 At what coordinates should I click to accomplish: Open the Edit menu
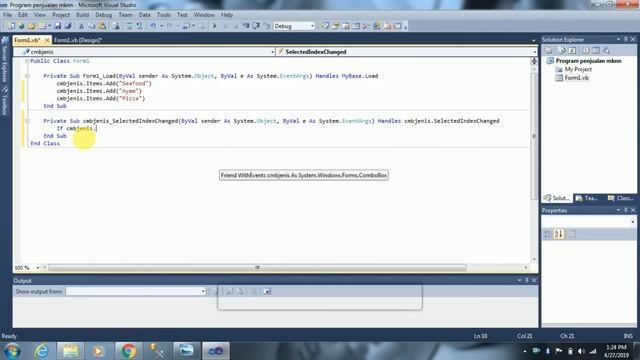click(x=23, y=15)
